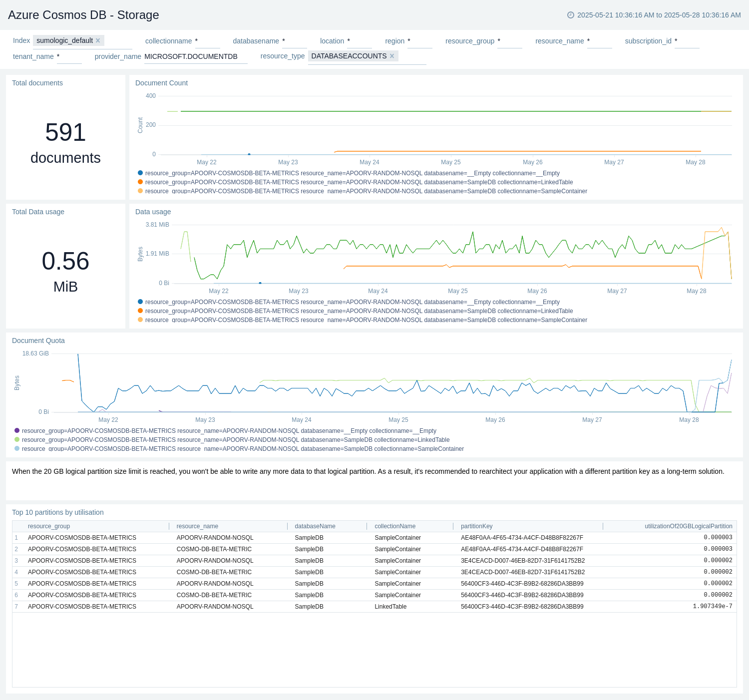
Task: Click the Azure Cosmos DB - Storage dashboard title
Action: point(83,15)
